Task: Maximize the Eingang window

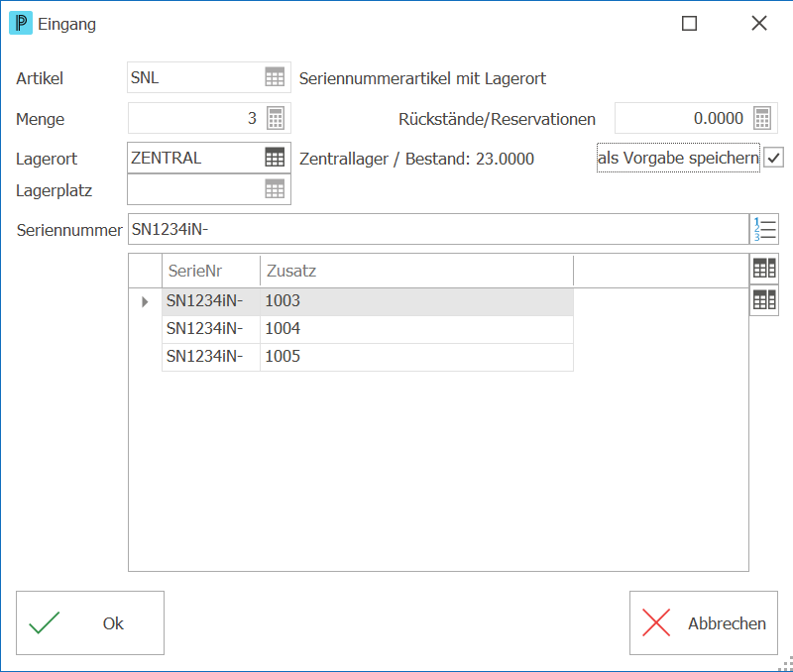Action: tap(689, 23)
